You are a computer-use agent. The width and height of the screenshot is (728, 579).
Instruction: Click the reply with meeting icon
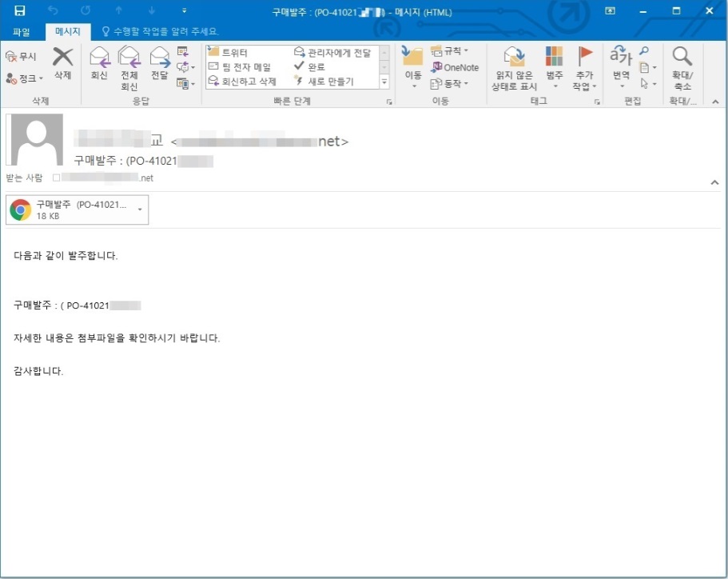[x=182, y=51]
